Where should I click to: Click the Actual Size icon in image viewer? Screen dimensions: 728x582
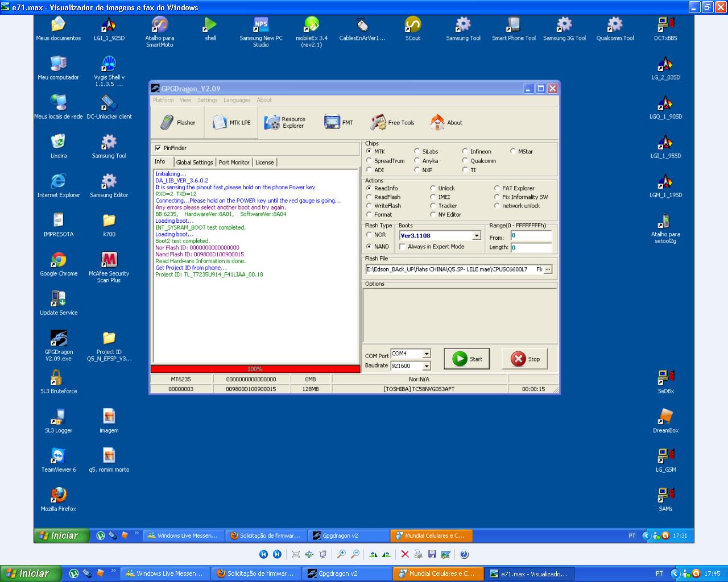(x=309, y=554)
